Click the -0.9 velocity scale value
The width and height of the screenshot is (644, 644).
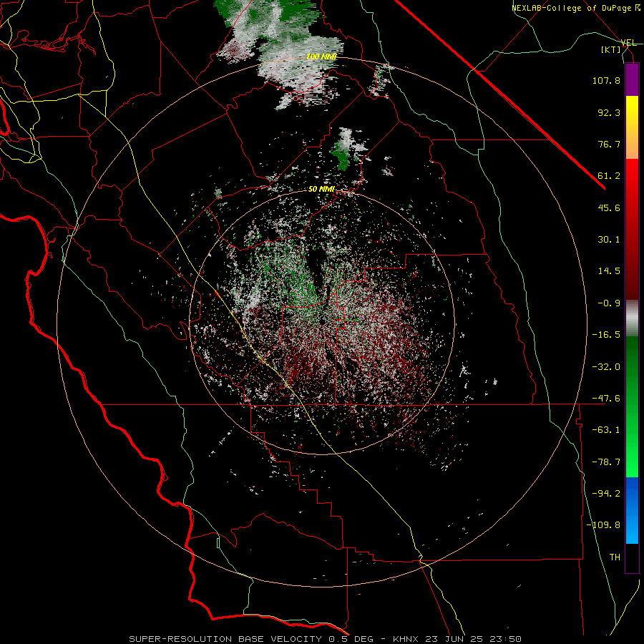tap(609, 303)
